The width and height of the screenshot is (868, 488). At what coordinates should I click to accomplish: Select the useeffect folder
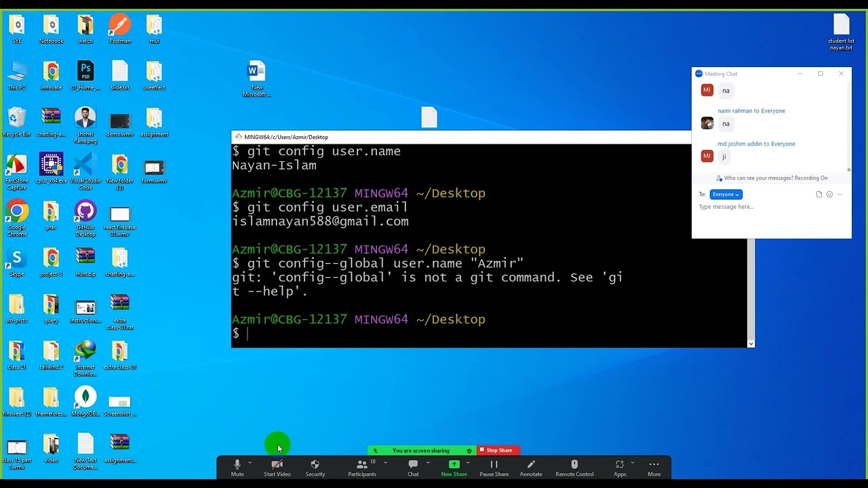[x=155, y=76]
